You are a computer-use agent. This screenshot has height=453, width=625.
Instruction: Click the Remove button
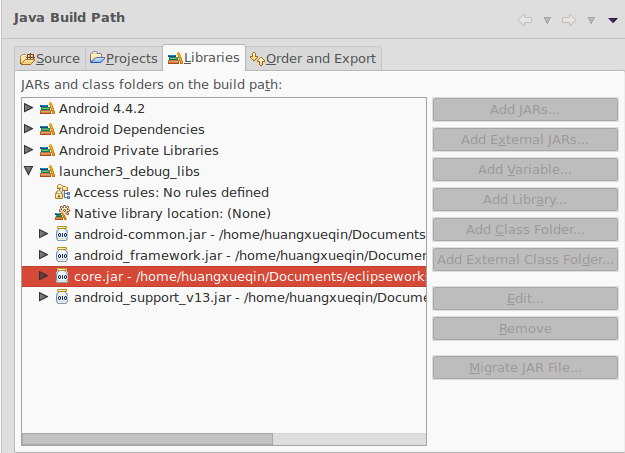pos(525,329)
